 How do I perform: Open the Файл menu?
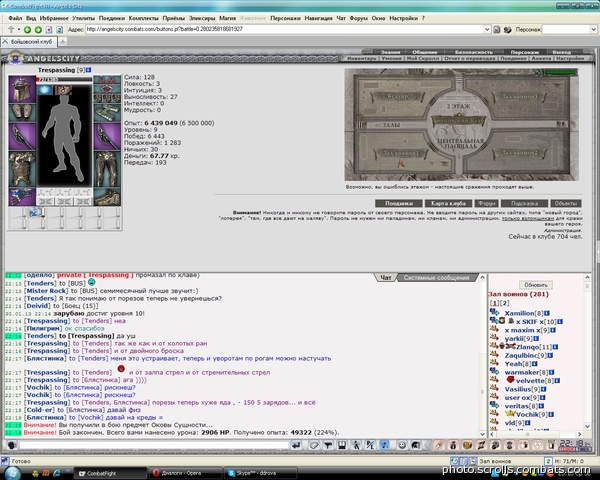(x=15, y=18)
